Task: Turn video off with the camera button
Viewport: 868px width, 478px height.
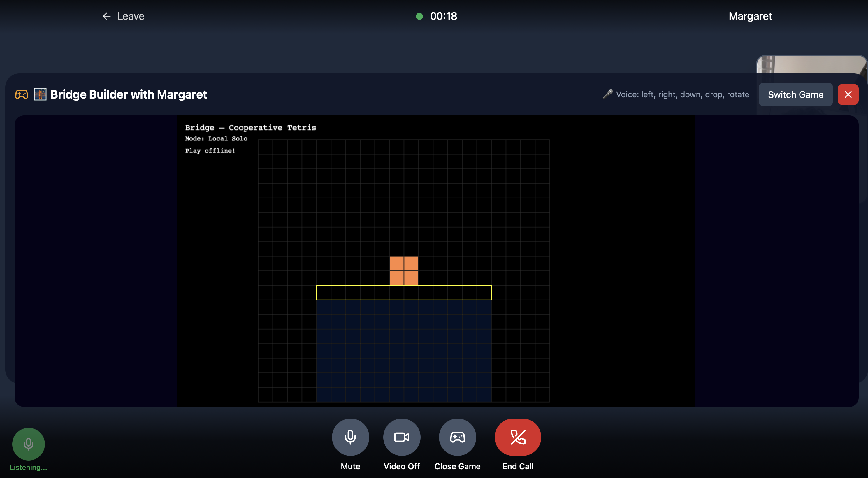Action: (x=401, y=437)
